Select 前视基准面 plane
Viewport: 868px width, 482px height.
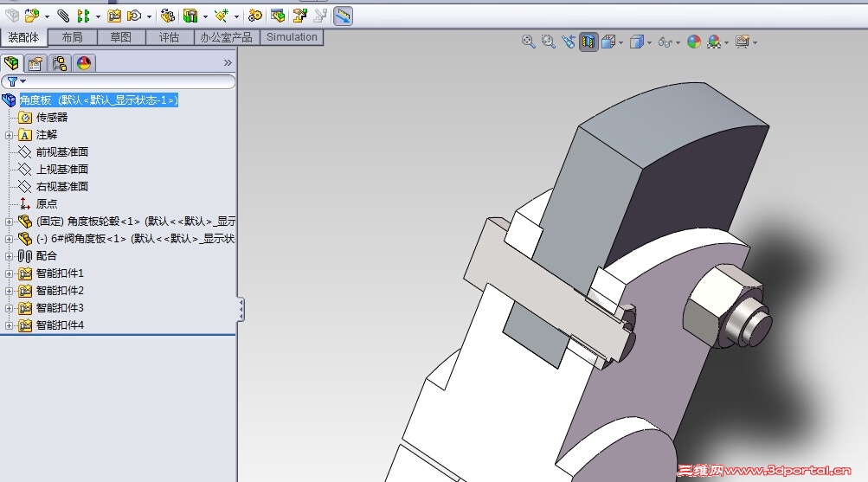tap(62, 151)
